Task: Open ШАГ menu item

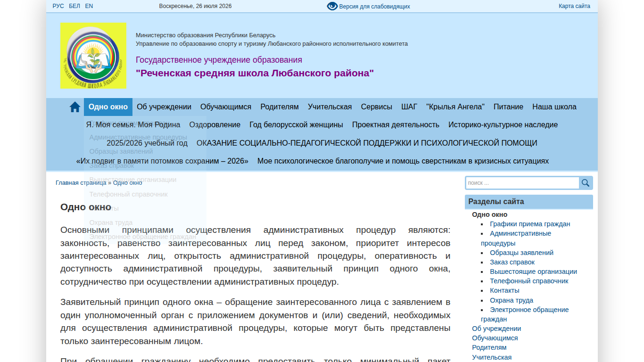Action: 409,107
